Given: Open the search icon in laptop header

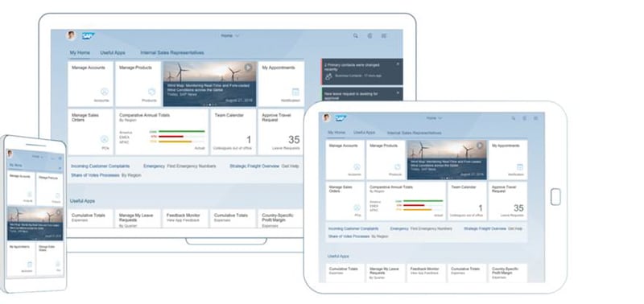Looking at the screenshot, I should [355, 35].
